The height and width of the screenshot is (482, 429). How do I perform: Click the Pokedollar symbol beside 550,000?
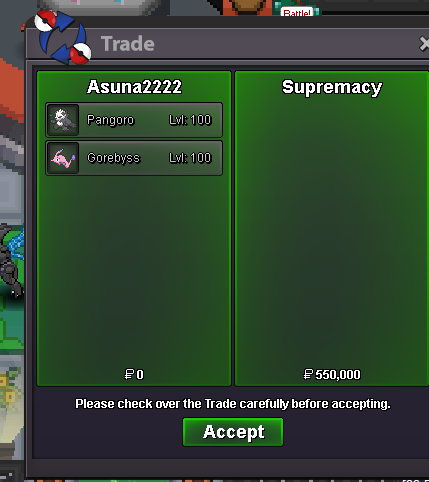(308, 374)
